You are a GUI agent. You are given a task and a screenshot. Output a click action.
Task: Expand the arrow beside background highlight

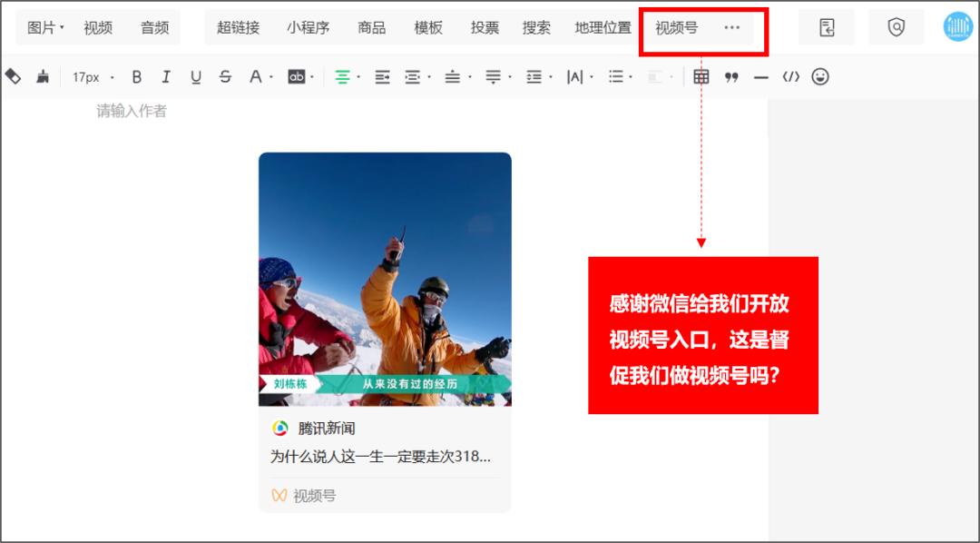(312, 77)
